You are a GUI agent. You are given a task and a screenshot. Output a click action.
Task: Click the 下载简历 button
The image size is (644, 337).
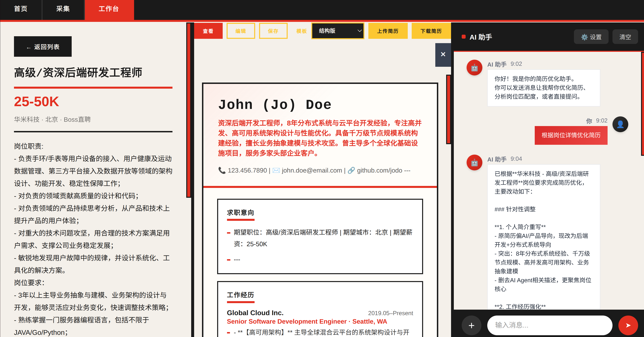[x=431, y=31]
